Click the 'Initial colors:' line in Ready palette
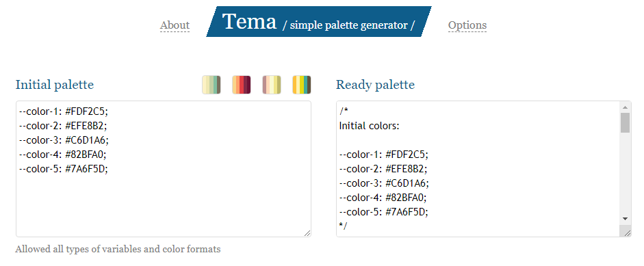The image size is (644, 266). point(370,127)
